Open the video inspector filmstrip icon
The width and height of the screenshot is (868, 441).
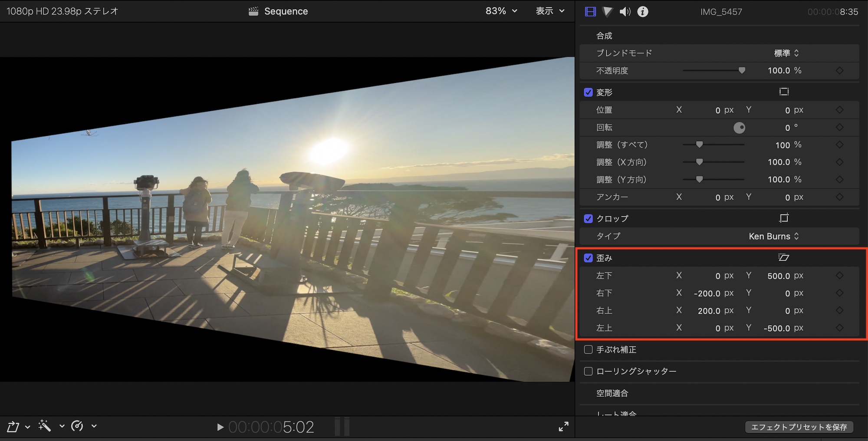pos(590,12)
